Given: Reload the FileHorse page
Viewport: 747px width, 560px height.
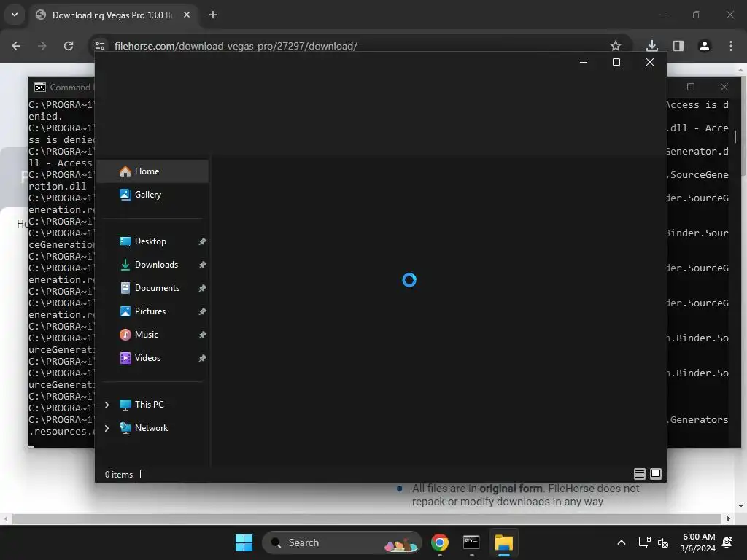Looking at the screenshot, I should (69, 46).
